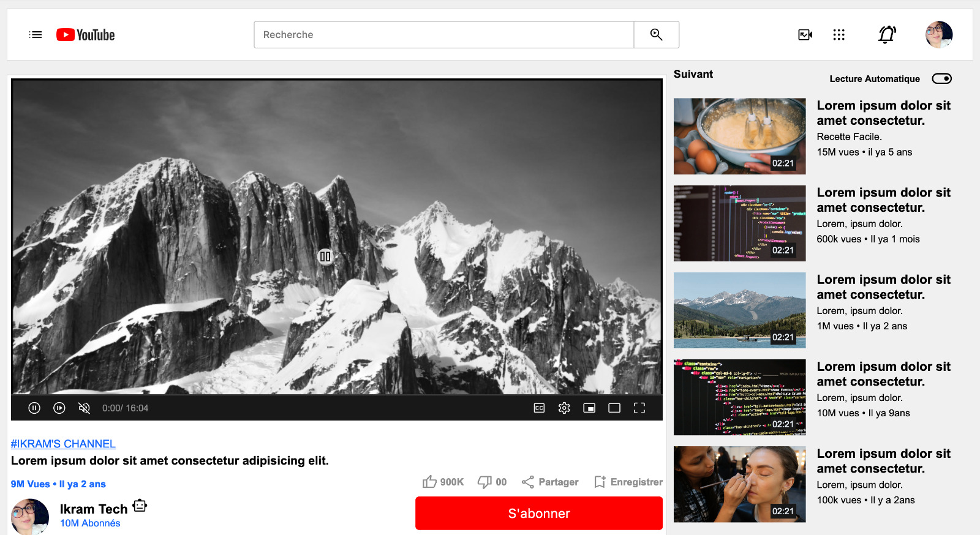Viewport: 980px width, 535px height.
Task: Open the hamburger menu icon
Action: pyautogui.click(x=36, y=35)
